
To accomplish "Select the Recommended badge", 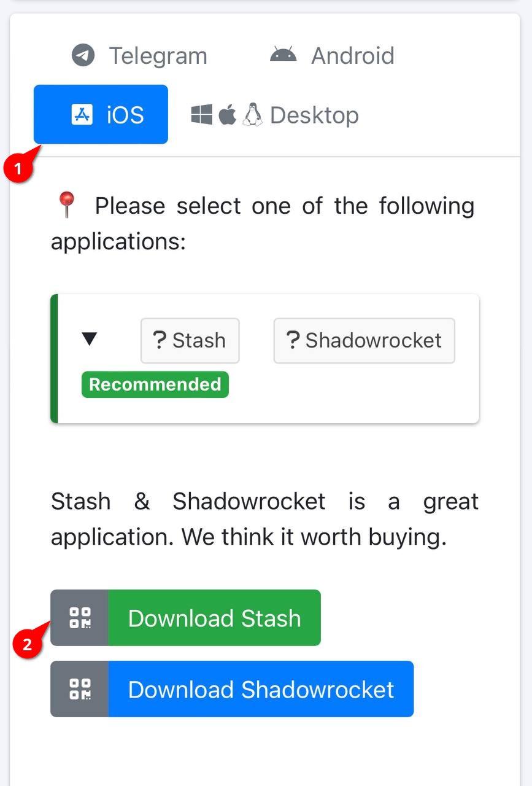I will pyautogui.click(x=155, y=384).
